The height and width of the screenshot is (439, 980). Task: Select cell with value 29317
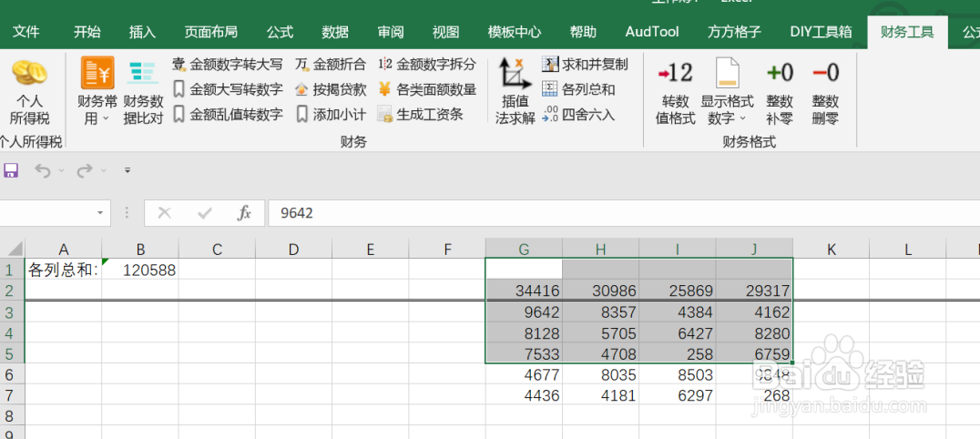[x=754, y=291]
